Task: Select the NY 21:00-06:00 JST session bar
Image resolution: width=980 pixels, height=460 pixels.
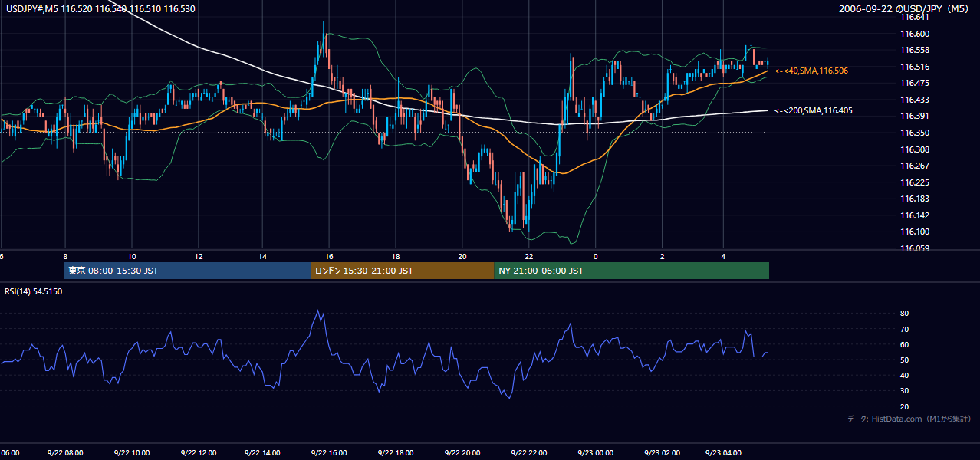Action: coord(631,271)
